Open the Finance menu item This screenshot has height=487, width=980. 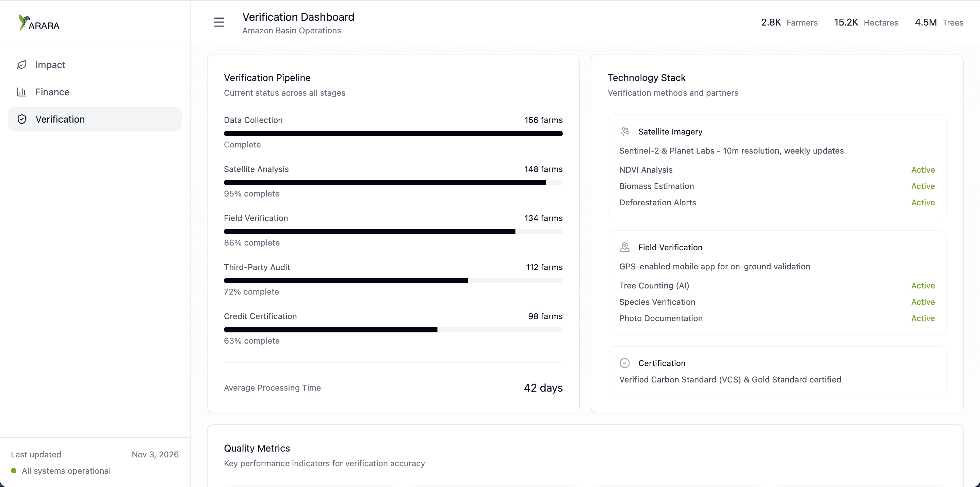[52, 92]
